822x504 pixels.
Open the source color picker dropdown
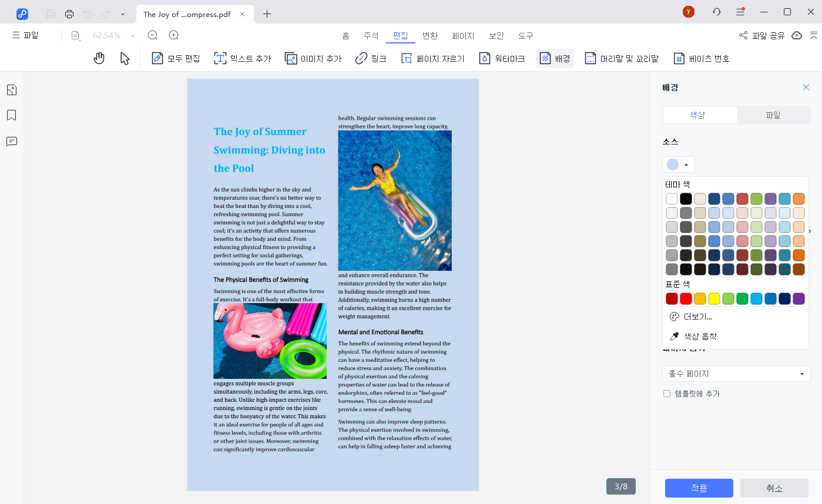pyautogui.click(x=679, y=164)
